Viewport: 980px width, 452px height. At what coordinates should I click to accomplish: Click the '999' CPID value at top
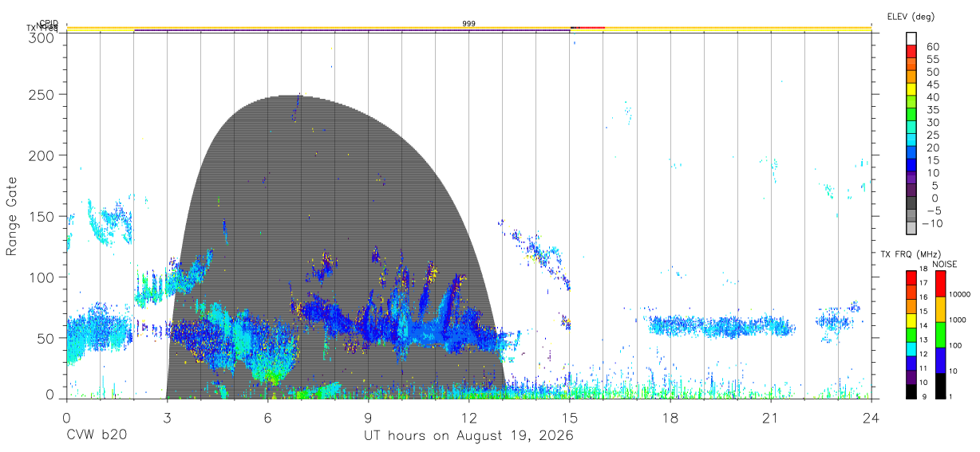(x=468, y=24)
